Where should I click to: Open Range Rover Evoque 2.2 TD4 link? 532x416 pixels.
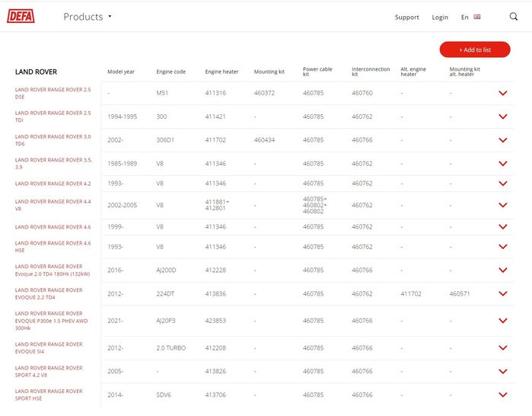coord(49,293)
